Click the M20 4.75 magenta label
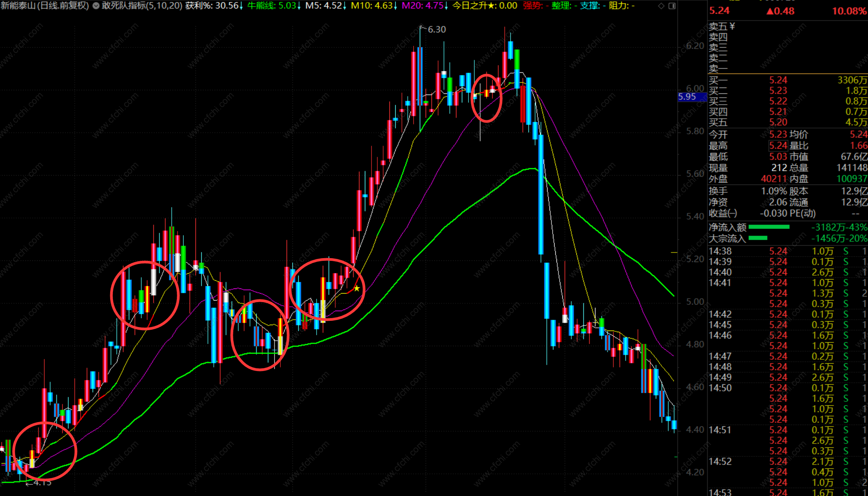The image size is (868, 496). 423,6
